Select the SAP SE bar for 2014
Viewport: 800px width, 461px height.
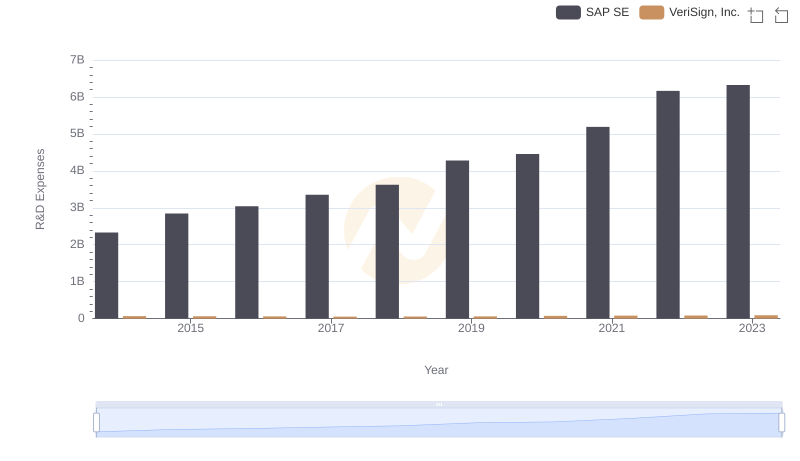(x=107, y=275)
